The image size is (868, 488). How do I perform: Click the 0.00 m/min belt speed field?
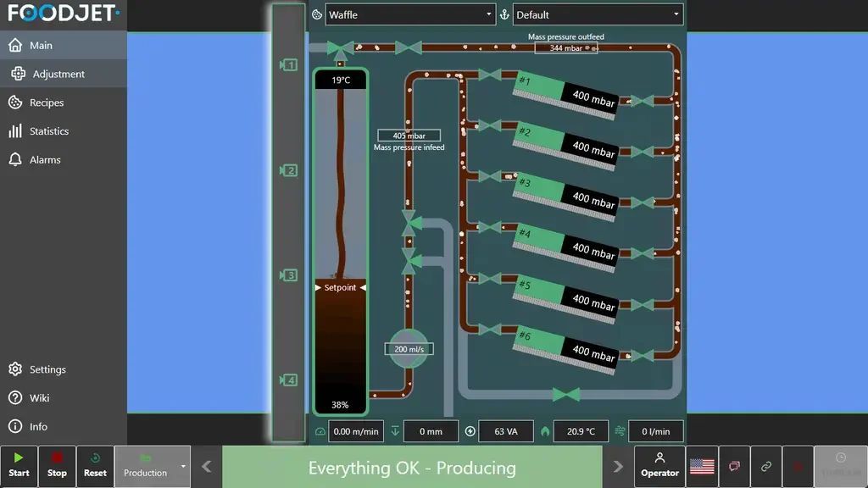click(356, 431)
